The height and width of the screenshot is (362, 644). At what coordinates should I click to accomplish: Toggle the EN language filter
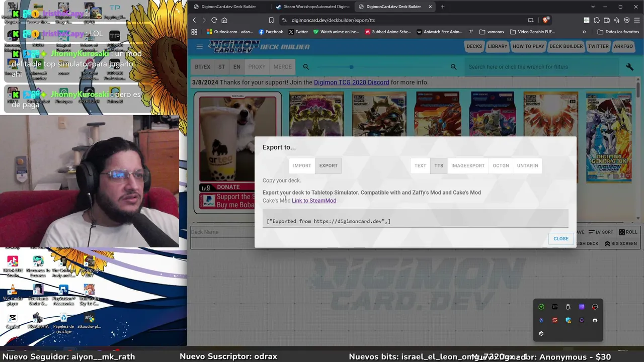[x=236, y=67]
